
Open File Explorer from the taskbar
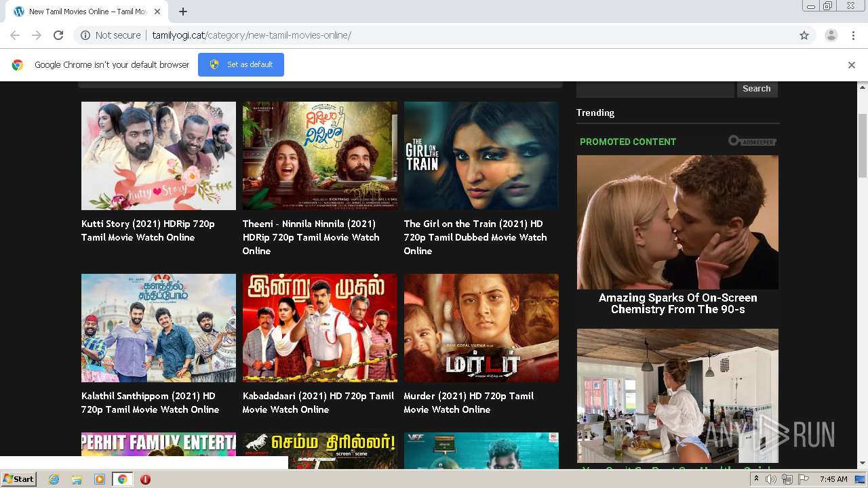[x=77, y=479]
